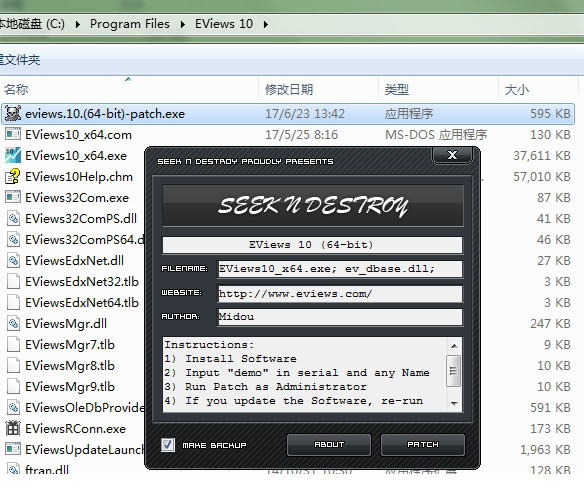The image size is (584, 492).
Task: Click the EViewsMgr8.tlb file icon
Action: pyautogui.click(x=13, y=365)
